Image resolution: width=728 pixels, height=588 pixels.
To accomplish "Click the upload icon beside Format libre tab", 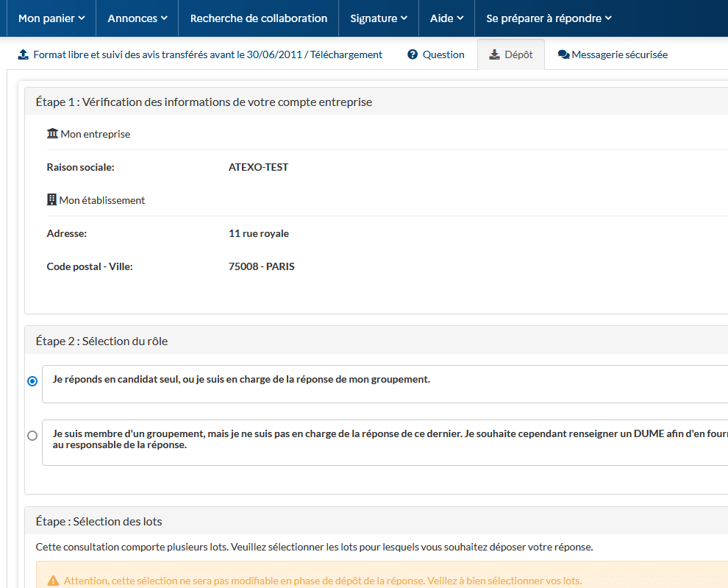I will [x=23, y=54].
